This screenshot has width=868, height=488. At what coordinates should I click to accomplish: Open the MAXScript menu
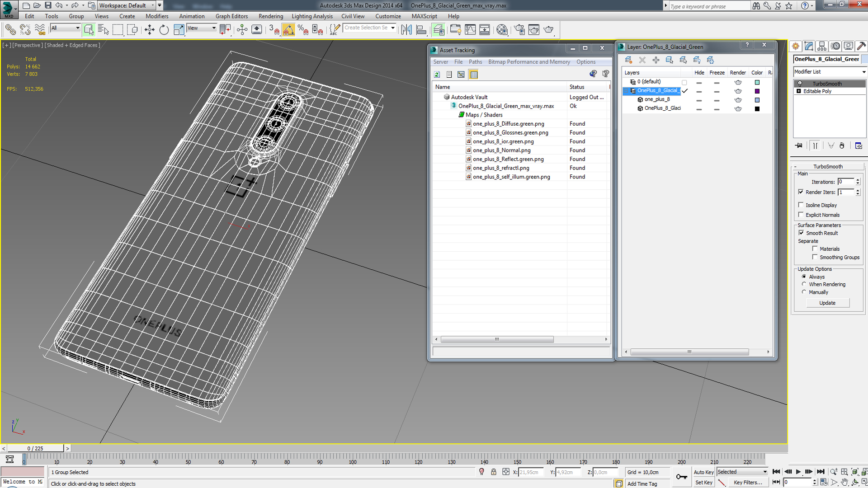coord(424,16)
